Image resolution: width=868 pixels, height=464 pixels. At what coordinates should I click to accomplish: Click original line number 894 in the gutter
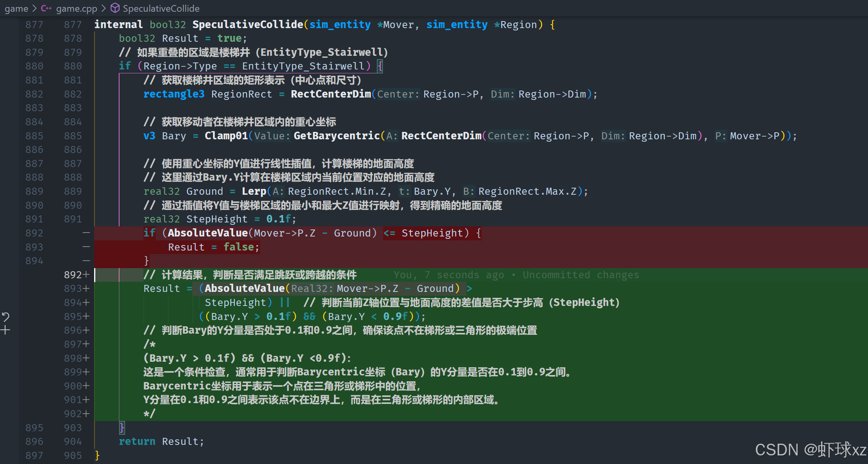(34, 261)
